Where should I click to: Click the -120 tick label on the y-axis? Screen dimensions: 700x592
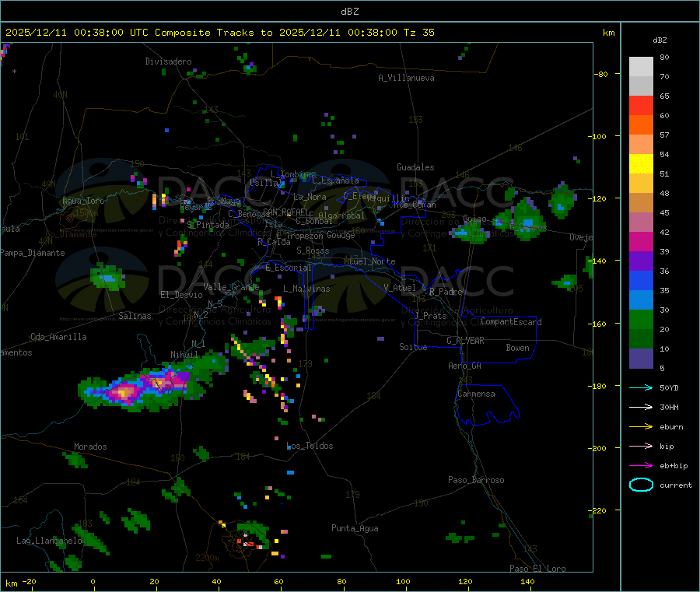(x=596, y=198)
